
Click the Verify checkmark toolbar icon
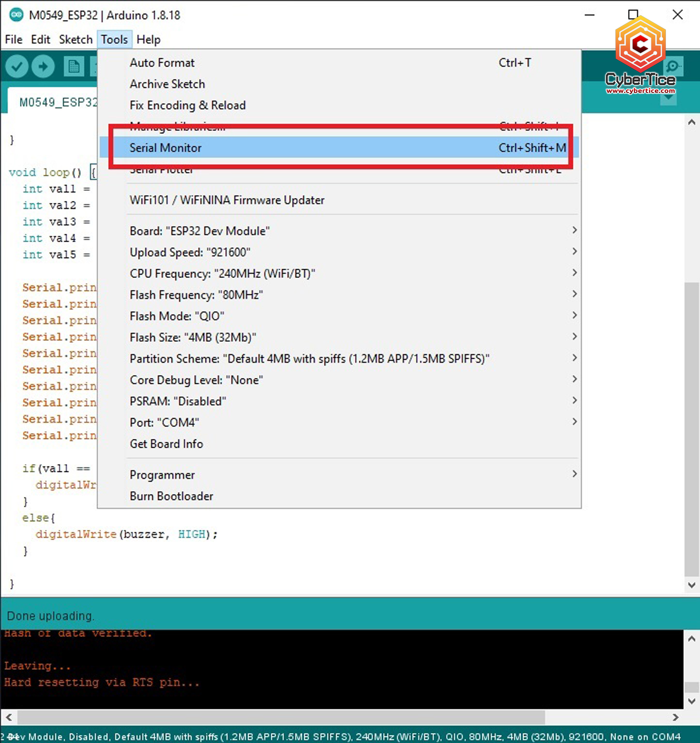click(17, 67)
